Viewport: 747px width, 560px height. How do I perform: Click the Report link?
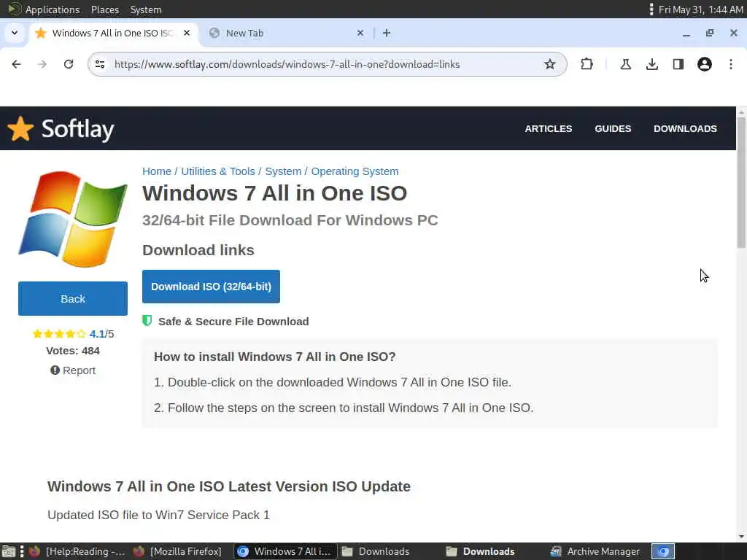(x=73, y=370)
